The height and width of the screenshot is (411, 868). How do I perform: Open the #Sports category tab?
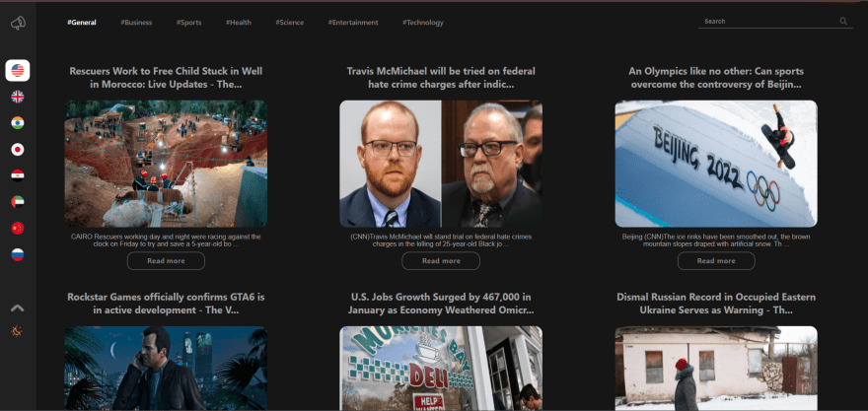(x=188, y=23)
